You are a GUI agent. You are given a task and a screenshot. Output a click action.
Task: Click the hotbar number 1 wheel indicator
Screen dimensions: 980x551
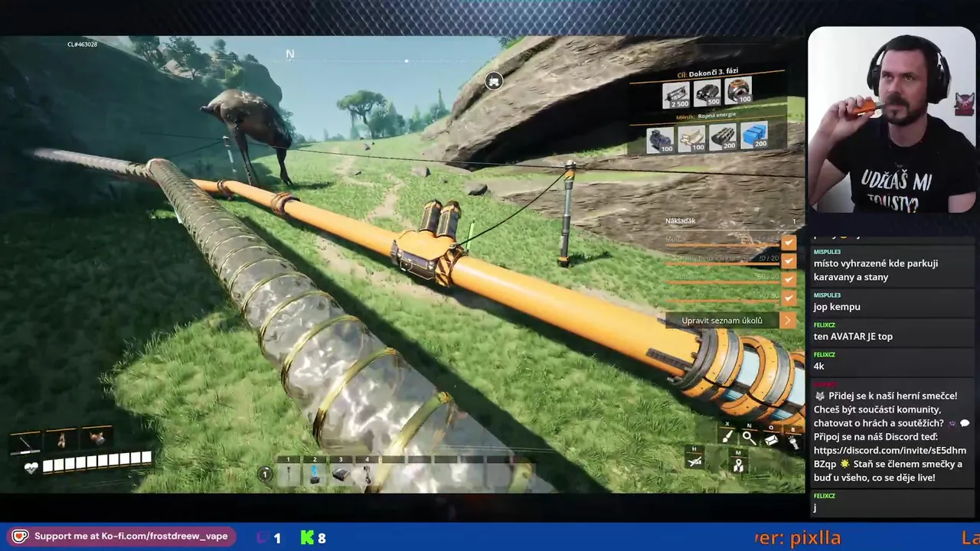click(265, 474)
